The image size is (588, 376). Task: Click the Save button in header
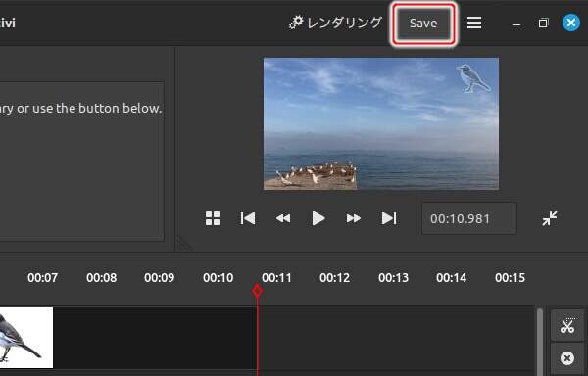click(x=423, y=23)
